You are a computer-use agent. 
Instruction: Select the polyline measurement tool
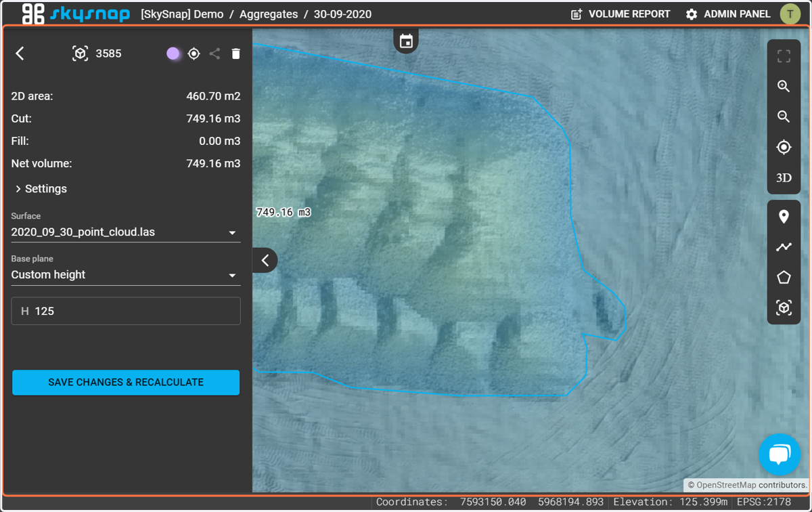pyautogui.click(x=784, y=247)
